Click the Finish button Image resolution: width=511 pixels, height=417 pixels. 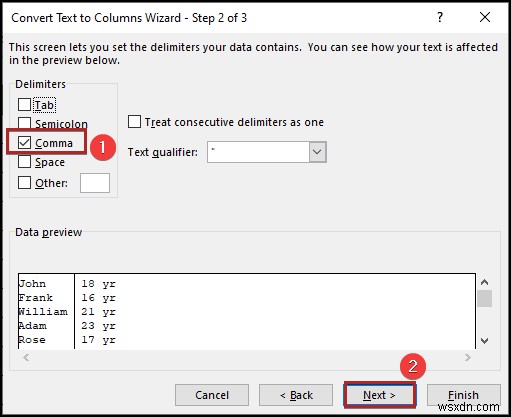pos(464,395)
